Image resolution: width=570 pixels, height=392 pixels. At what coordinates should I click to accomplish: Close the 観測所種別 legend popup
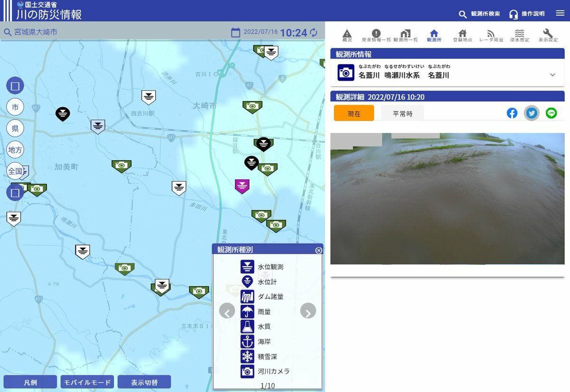(319, 250)
